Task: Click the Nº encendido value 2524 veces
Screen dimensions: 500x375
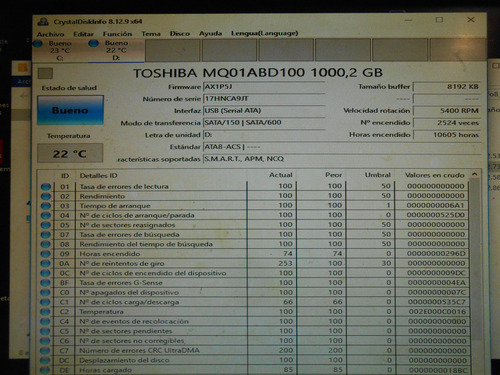Action: tap(447, 123)
